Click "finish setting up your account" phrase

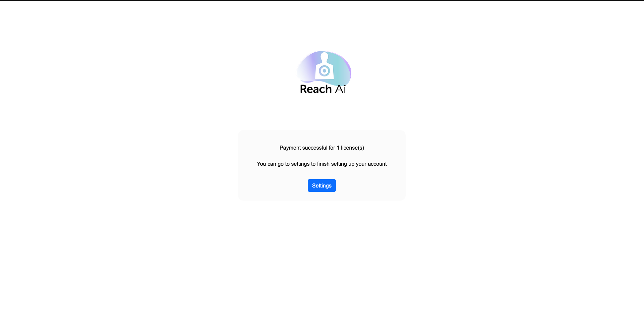(352, 164)
